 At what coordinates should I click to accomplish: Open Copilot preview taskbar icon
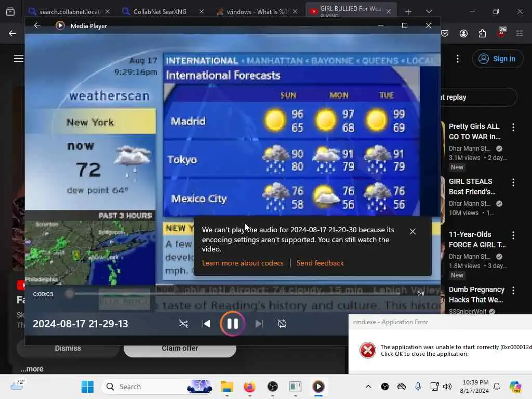tap(515, 387)
